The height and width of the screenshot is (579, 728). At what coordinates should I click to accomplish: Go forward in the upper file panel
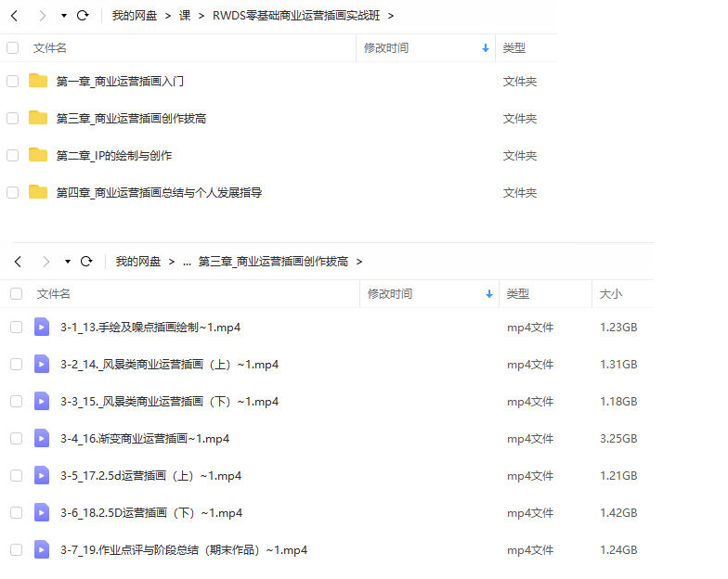point(43,16)
